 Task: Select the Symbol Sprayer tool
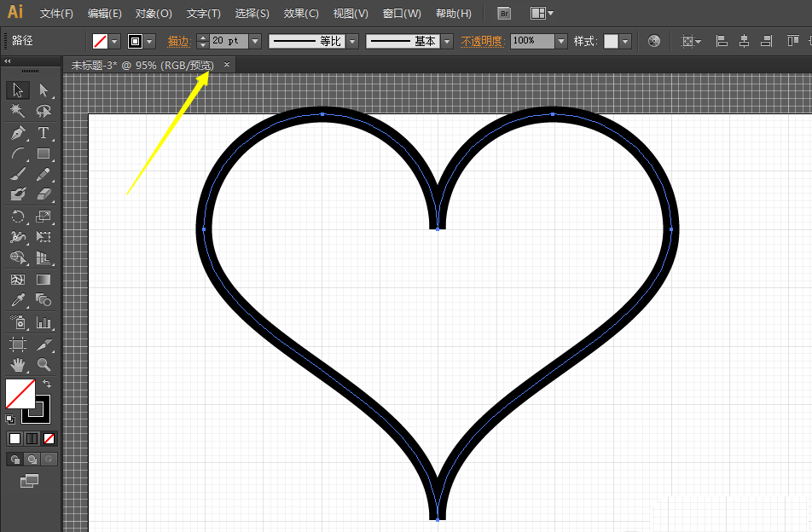[18, 322]
